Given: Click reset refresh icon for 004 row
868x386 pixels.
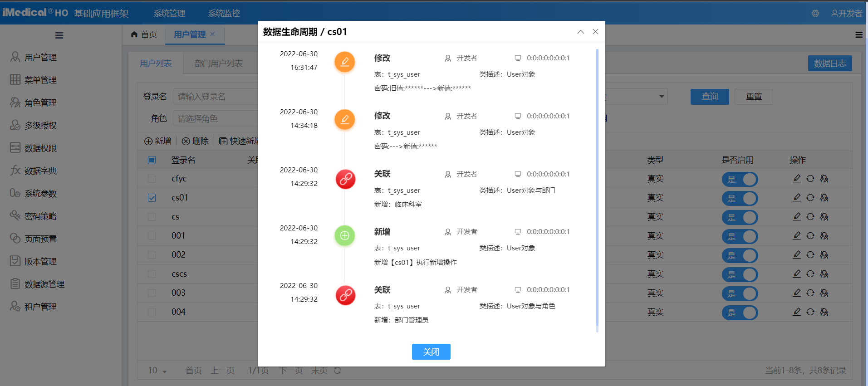Looking at the screenshot, I should pos(810,312).
